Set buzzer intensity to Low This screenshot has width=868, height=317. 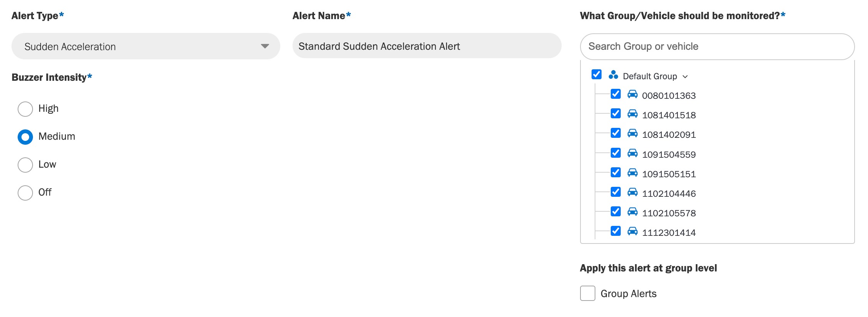point(25,165)
